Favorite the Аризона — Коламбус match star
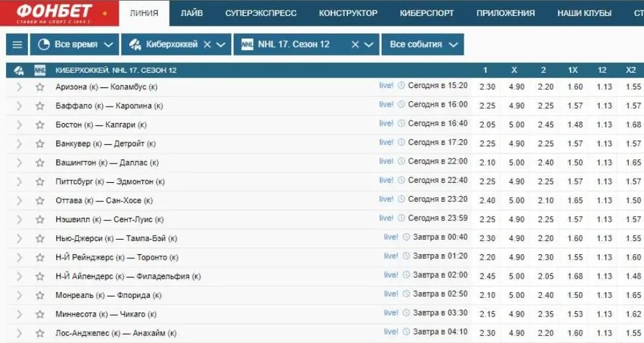This screenshot has width=644, height=343. (x=40, y=87)
